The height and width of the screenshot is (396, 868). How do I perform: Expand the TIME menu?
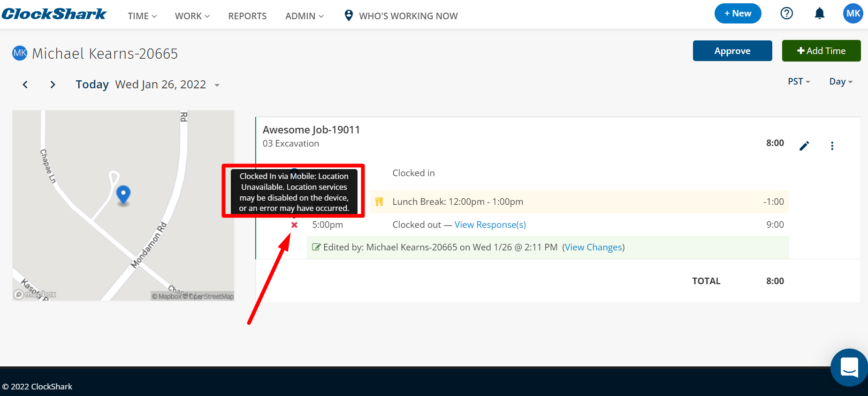point(142,16)
